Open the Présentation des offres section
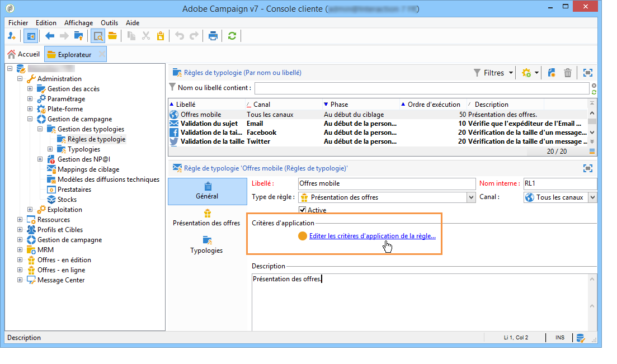617x364 pixels. pyautogui.click(x=206, y=219)
